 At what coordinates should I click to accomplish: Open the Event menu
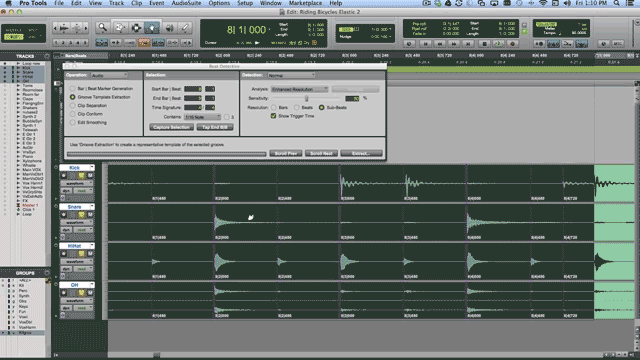pos(157,3)
